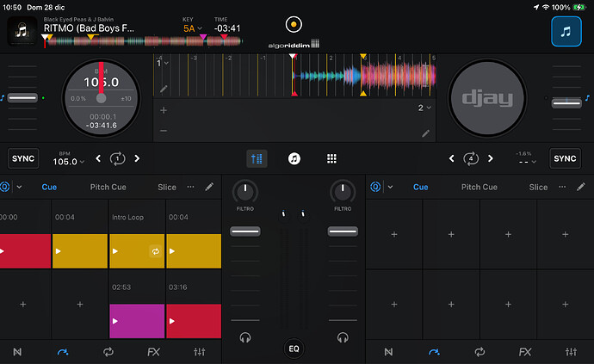Viewport: 594px width, 364px height.
Task: Open the loop panel on right deck
Action: 480,352
